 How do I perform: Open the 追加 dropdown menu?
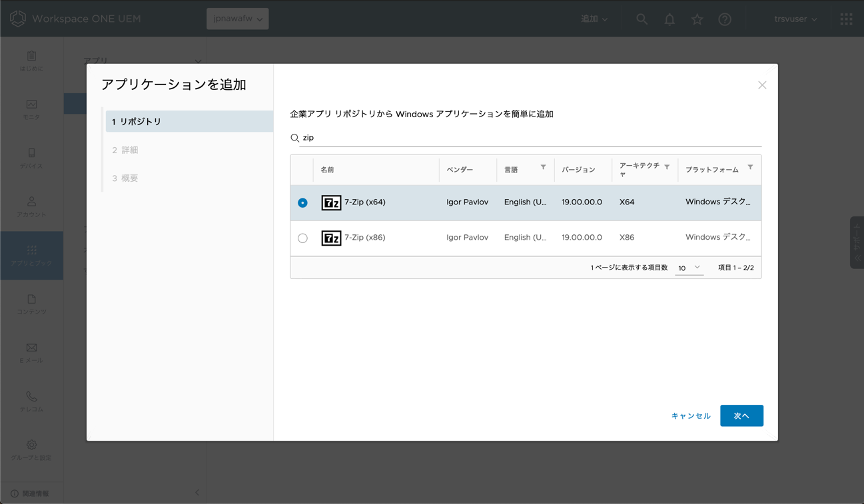(594, 19)
